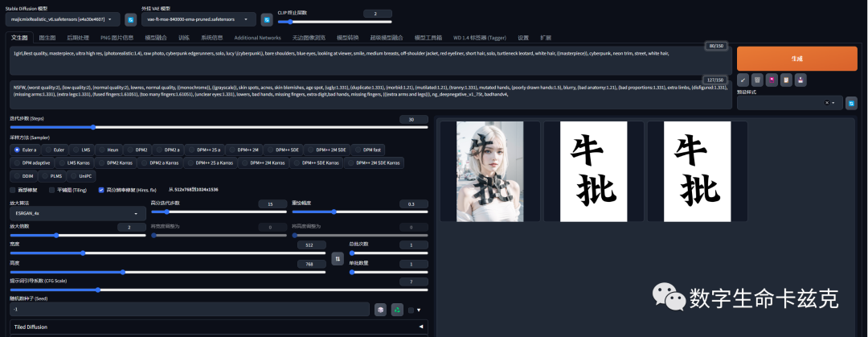Adjust the 重绘幅度 denoising slider
Viewport: 868px width, 337px height.
[x=360, y=212]
